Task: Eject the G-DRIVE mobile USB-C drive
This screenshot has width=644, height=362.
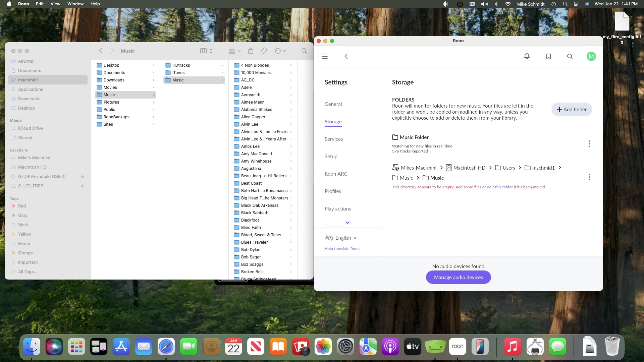Action: tap(83, 176)
